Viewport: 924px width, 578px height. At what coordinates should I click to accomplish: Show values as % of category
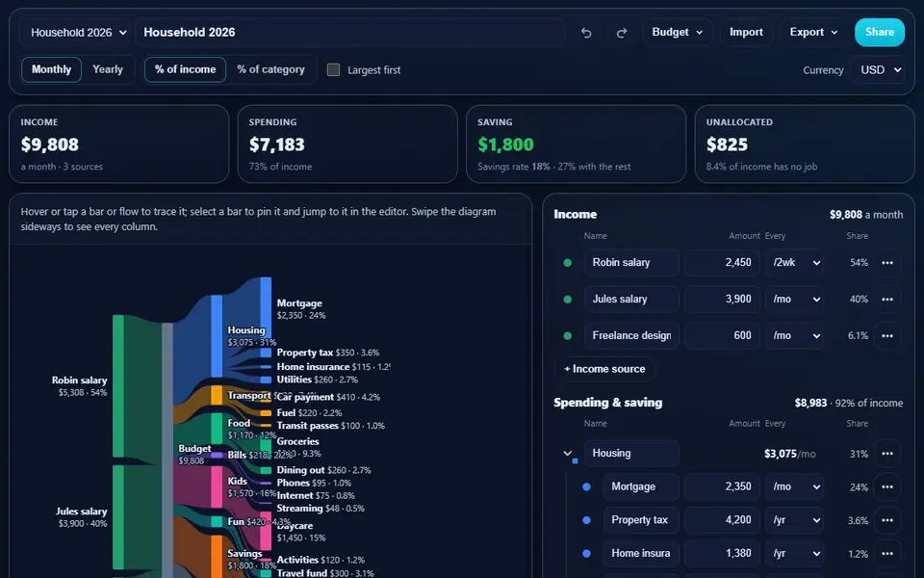[x=271, y=69]
